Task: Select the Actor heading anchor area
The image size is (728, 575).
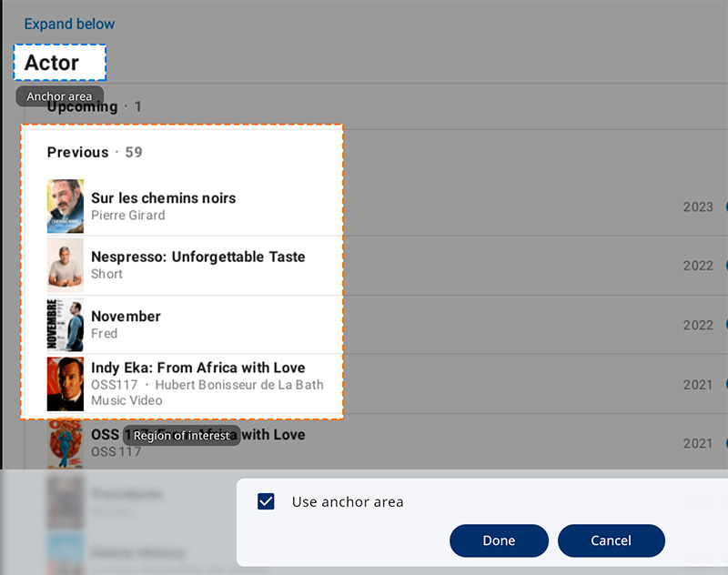Action: click(x=60, y=63)
